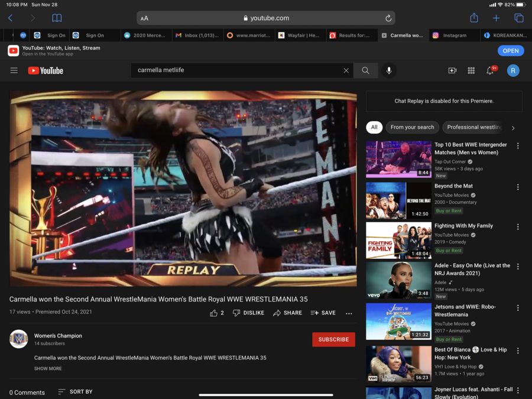Select Professional wrestling chip
This screenshot has height=399, width=532.
(x=473, y=127)
